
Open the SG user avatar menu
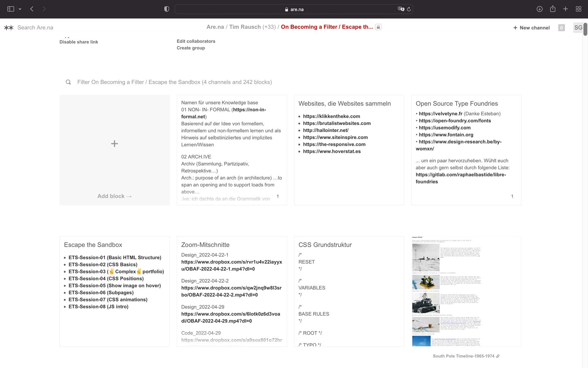pos(578,28)
